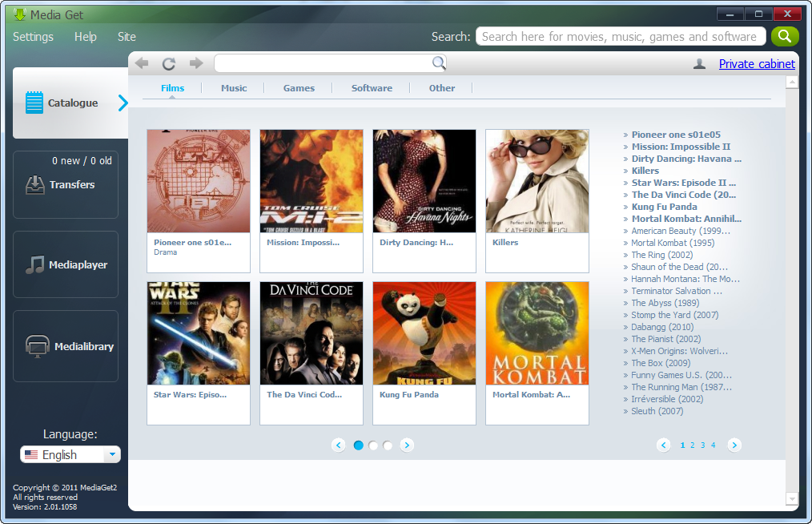Screen dimensions: 812x524
Task: Select first carousel page dot
Action: tap(359, 445)
